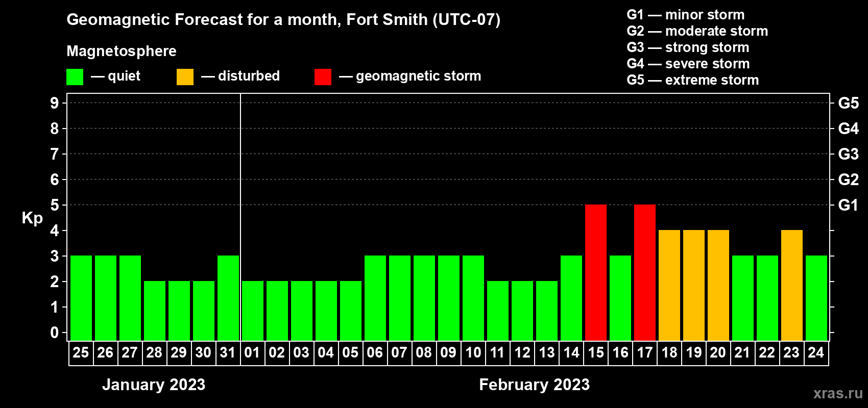Click the orange bar for February 23

click(792, 285)
